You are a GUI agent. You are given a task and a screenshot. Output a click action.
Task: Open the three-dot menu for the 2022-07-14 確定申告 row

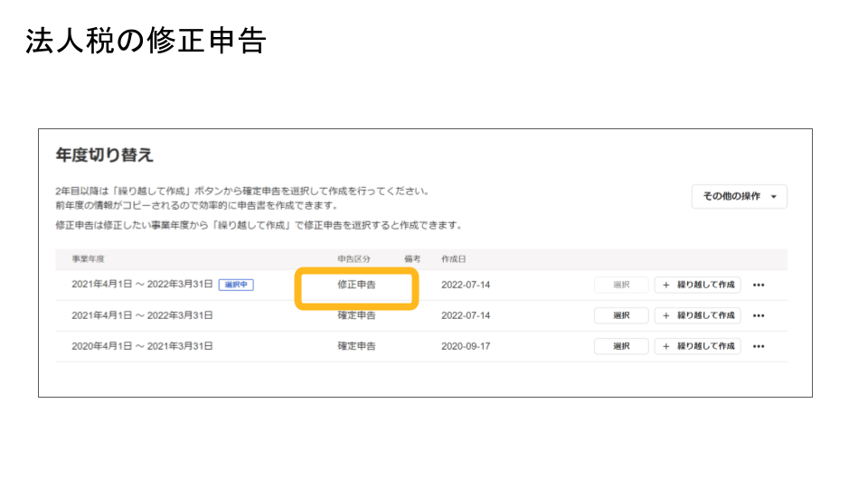pos(759,315)
